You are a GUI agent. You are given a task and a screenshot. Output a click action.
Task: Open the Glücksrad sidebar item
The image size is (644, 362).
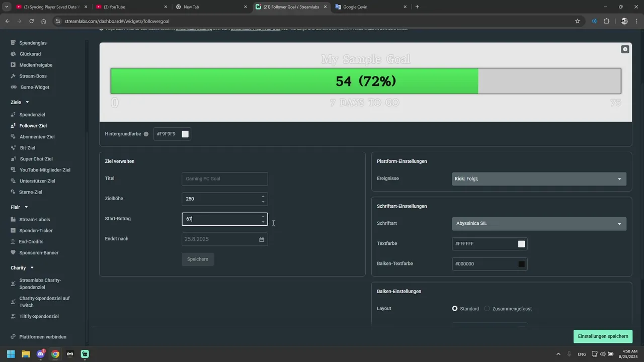30,54
